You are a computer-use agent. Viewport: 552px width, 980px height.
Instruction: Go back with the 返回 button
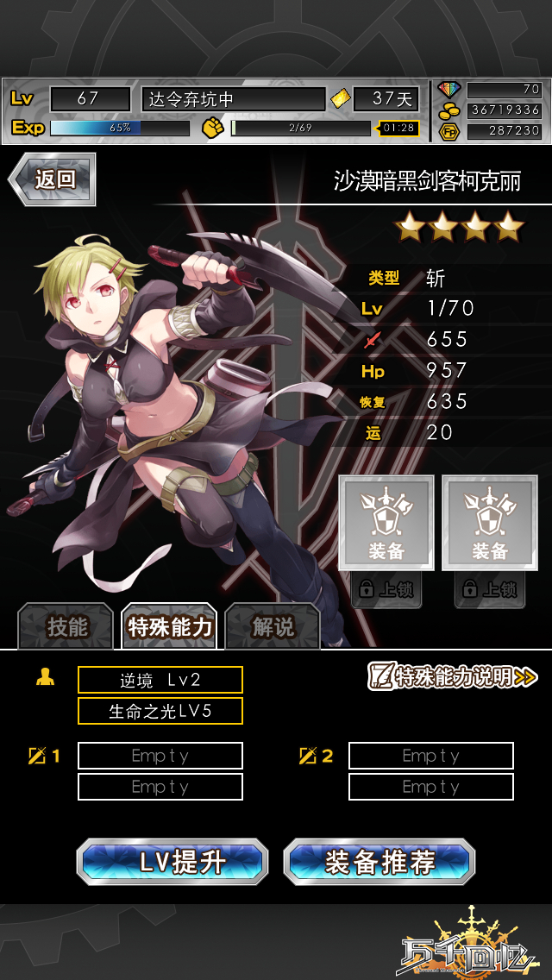click(53, 179)
